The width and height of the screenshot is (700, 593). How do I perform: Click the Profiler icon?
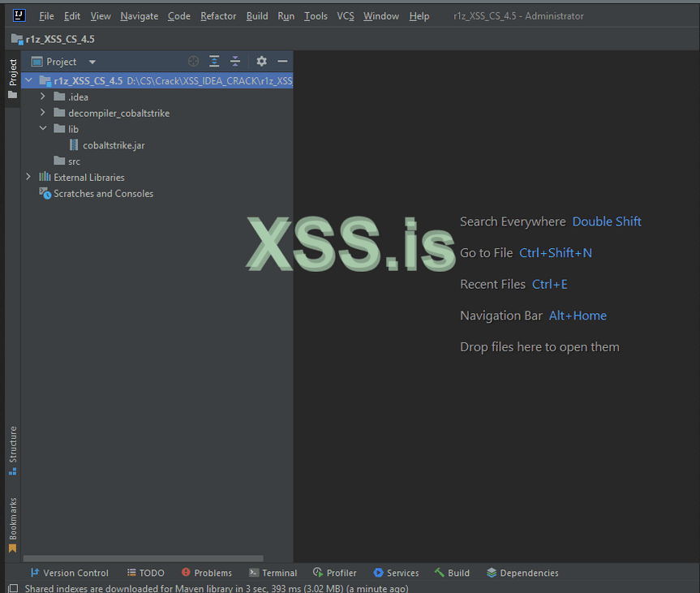pyautogui.click(x=318, y=573)
